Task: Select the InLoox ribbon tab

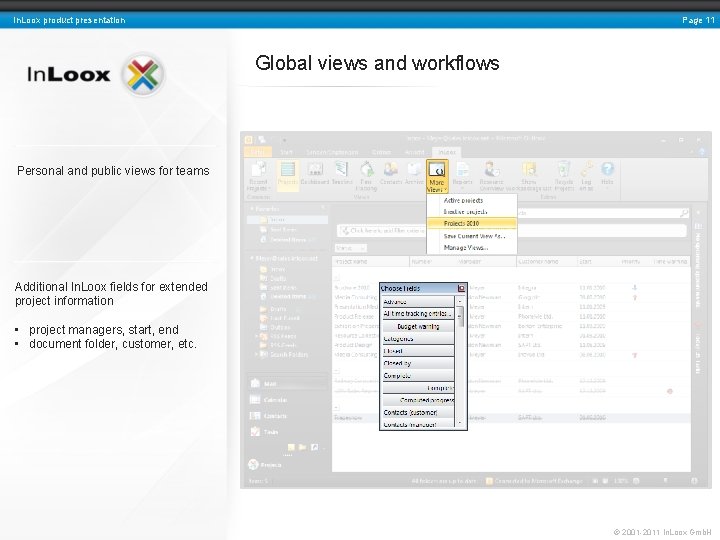Action: click(446, 152)
